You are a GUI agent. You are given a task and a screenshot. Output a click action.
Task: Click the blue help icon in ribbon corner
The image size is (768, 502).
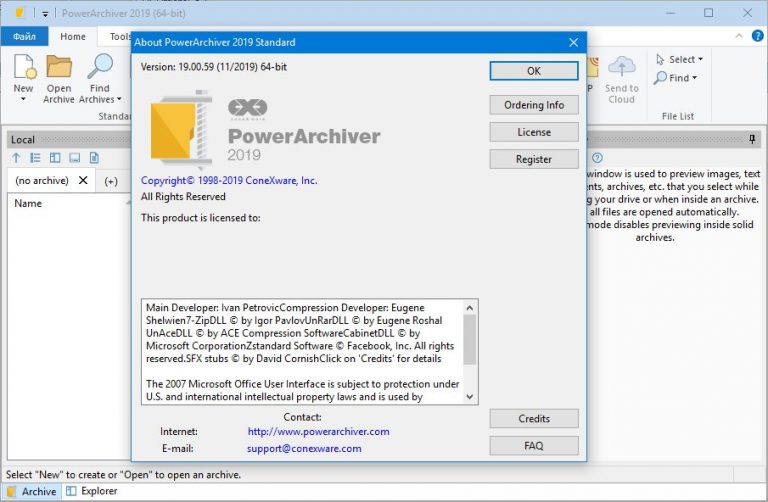(757, 36)
